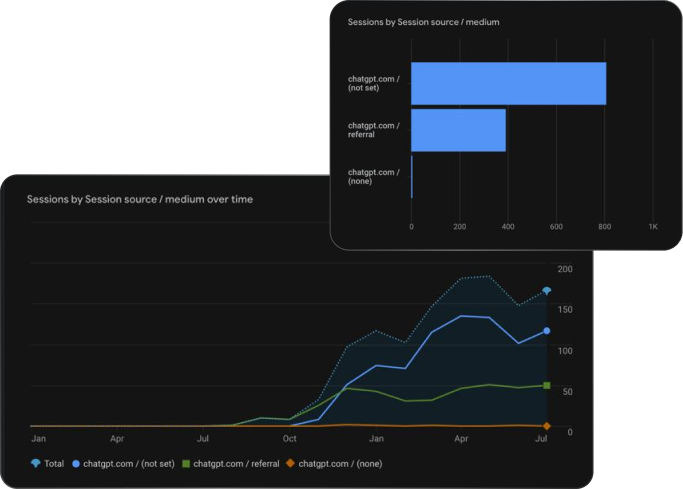
Task: Click the Total legend marker icon
Action: coord(36,463)
